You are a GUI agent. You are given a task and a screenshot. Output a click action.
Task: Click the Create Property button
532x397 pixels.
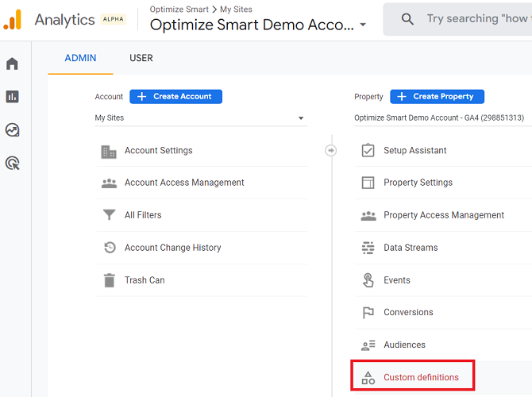coord(437,97)
